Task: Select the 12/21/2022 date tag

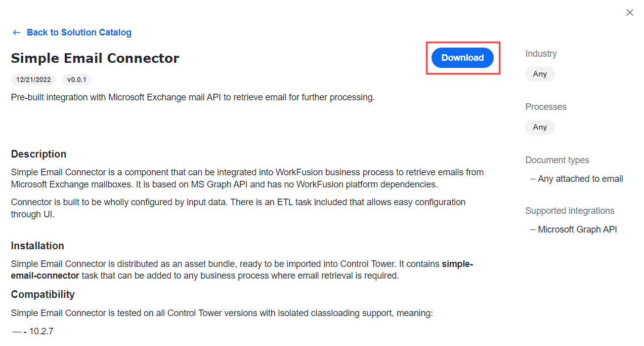Action: 33,80
